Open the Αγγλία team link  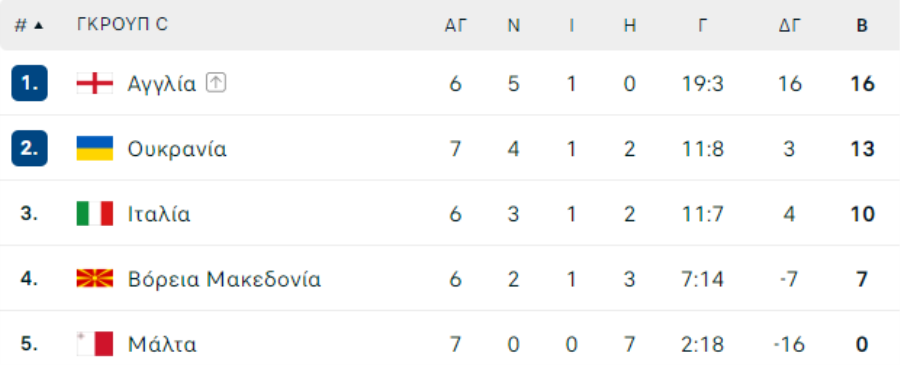tap(162, 84)
